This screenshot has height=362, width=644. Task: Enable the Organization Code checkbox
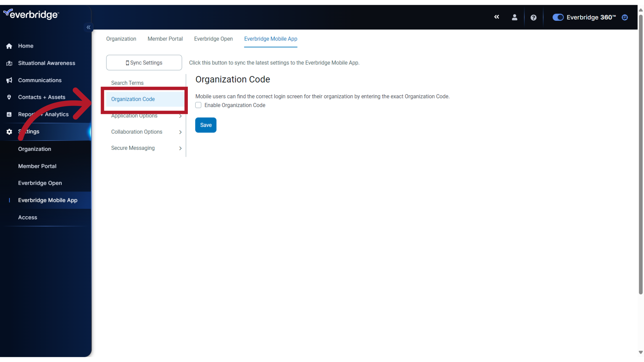[198, 105]
